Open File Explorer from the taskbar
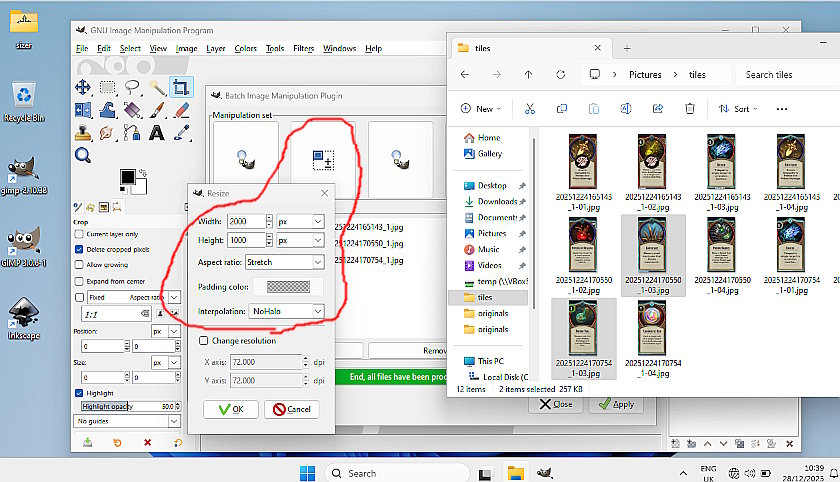840x482 pixels. 515,473
